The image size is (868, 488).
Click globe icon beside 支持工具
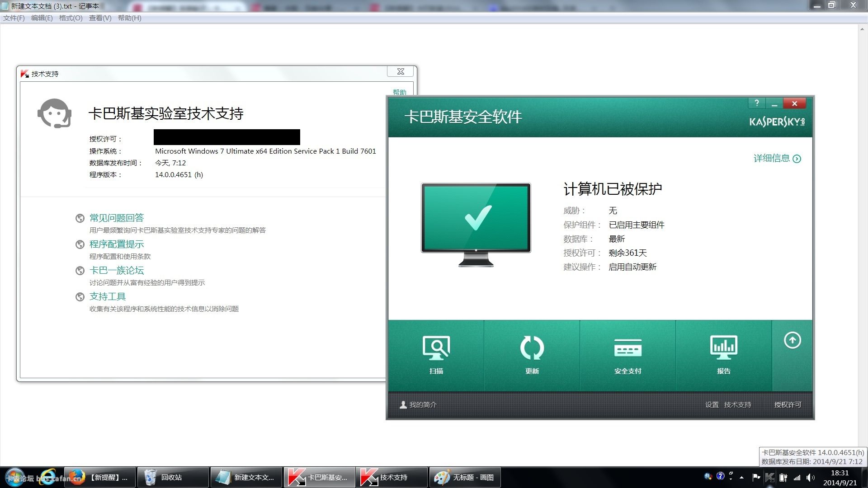pos(80,297)
